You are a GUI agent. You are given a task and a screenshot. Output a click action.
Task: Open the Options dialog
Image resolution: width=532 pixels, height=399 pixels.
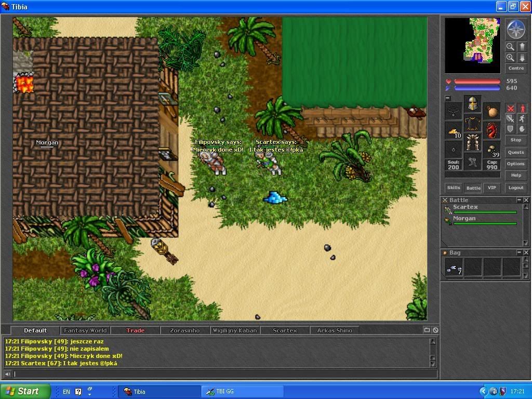516,164
